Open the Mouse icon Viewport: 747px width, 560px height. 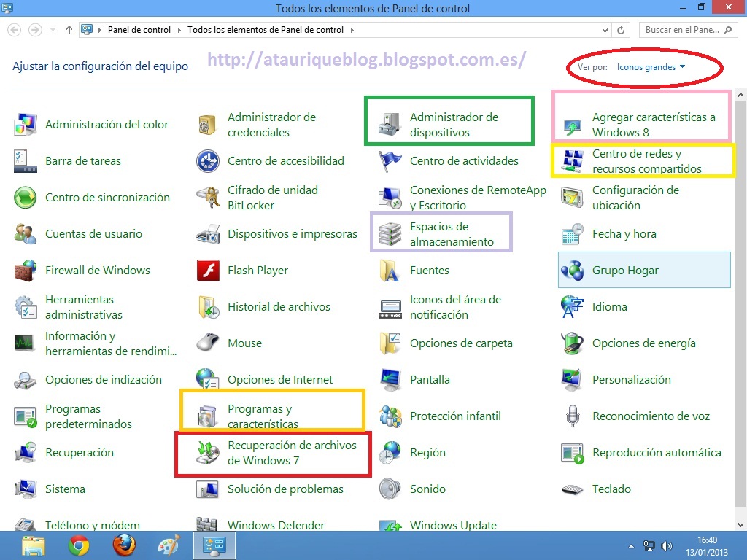tap(208, 343)
